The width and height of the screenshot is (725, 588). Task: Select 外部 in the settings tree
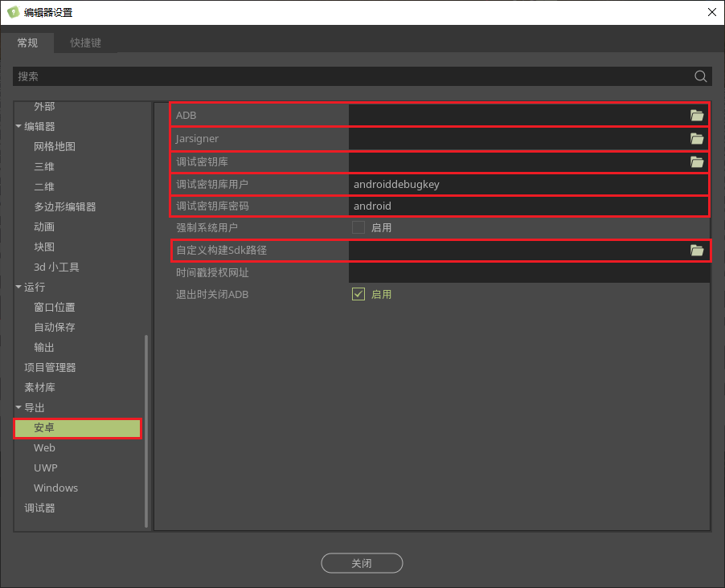pyautogui.click(x=44, y=106)
